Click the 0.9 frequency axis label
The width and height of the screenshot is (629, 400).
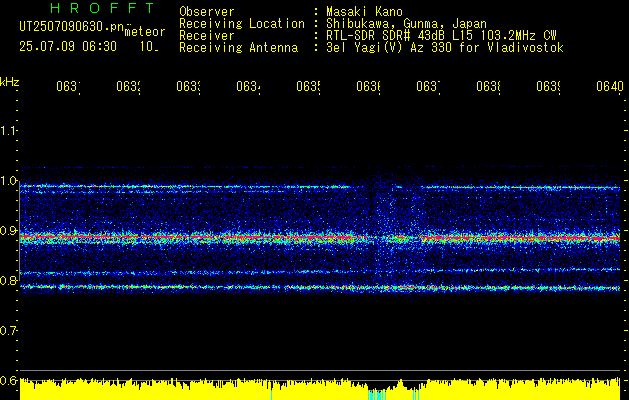coord(8,231)
